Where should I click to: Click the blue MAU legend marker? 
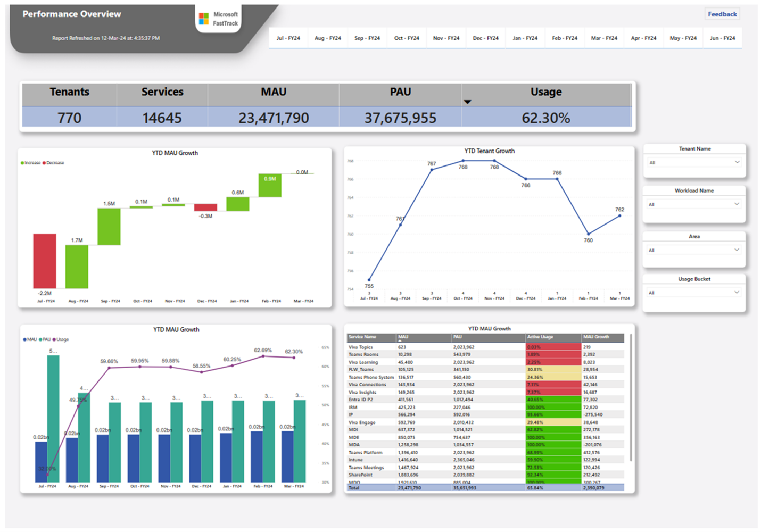(25, 339)
